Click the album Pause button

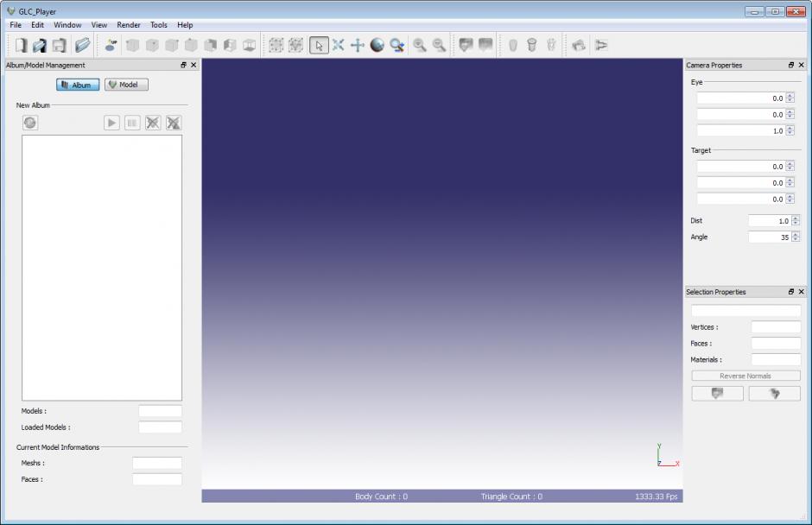point(132,123)
